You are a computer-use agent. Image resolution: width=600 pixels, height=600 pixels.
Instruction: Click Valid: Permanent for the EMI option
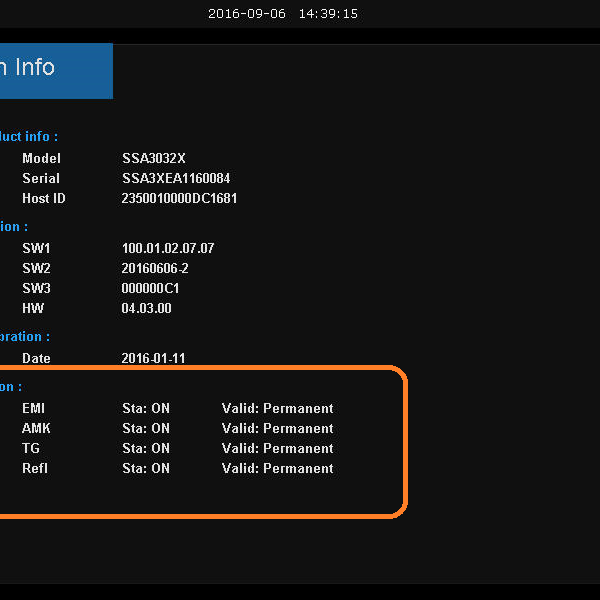coord(277,408)
